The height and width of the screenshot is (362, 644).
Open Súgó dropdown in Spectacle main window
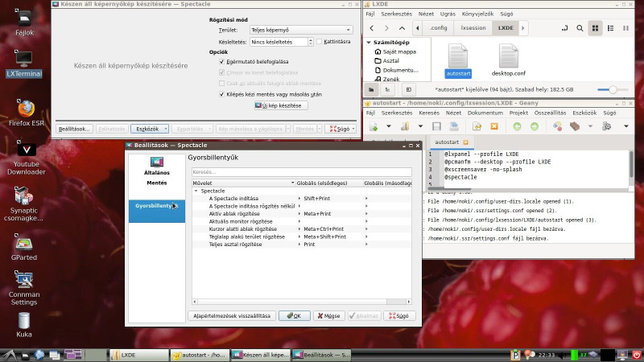click(x=341, y=129)
